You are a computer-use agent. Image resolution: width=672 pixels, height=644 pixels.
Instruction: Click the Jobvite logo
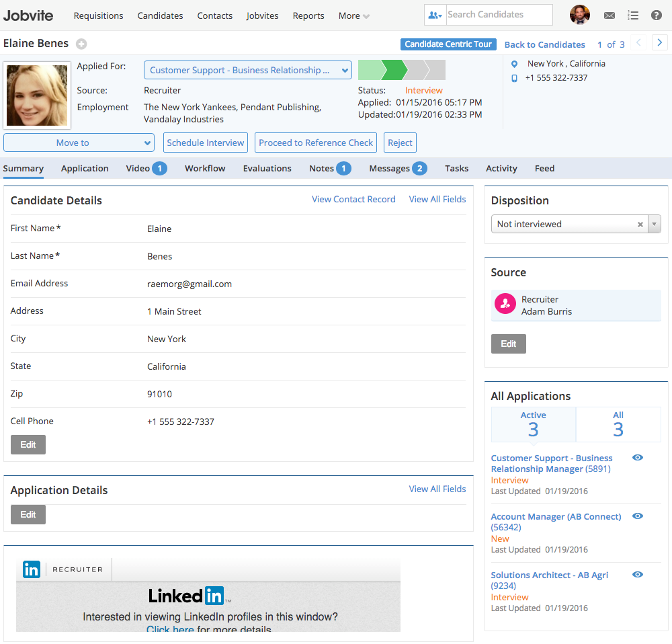[28, 16]
